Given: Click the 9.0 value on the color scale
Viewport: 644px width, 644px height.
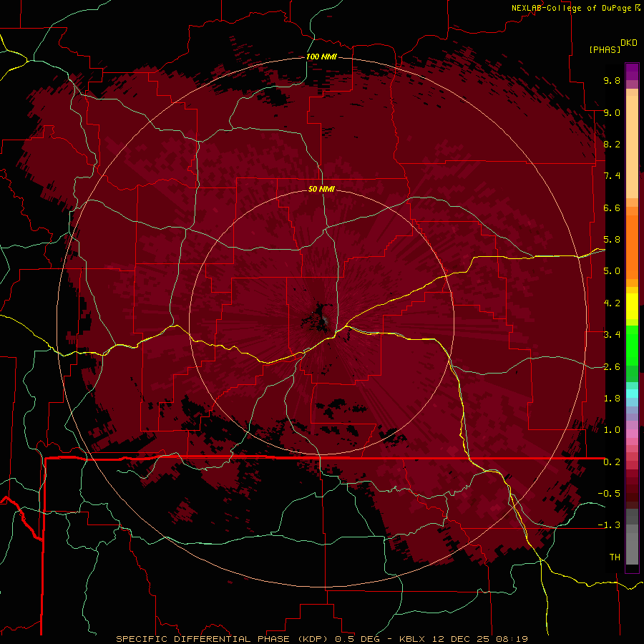Looking at the screenshot, I should (x=612, y=112).
